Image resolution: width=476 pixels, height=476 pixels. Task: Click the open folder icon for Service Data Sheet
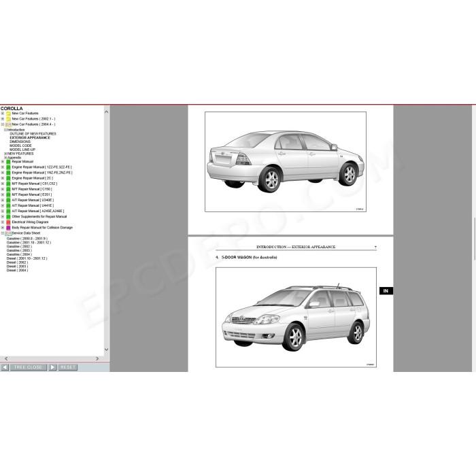click(x=8, y=233)
